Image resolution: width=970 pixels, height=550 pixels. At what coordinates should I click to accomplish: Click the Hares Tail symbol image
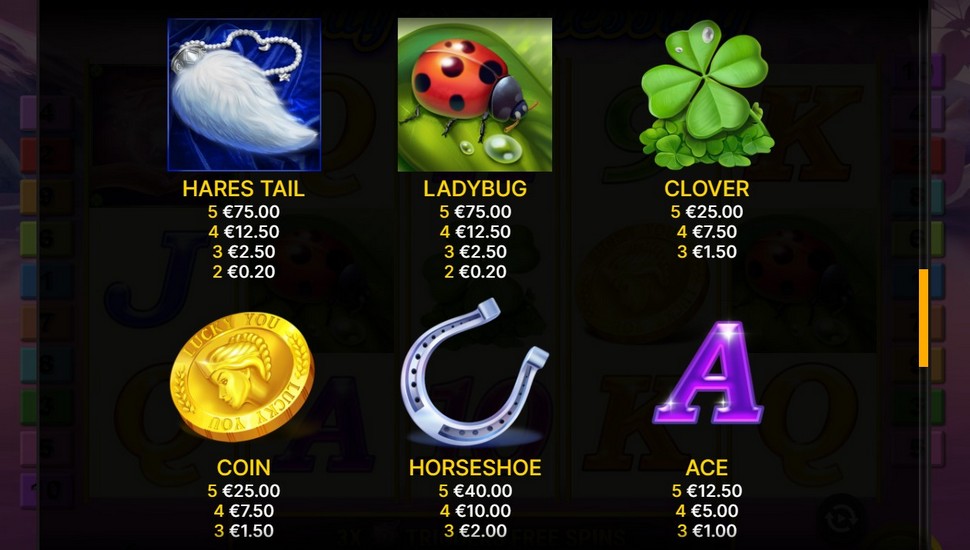pyautogui.click(x=244, y=95)
